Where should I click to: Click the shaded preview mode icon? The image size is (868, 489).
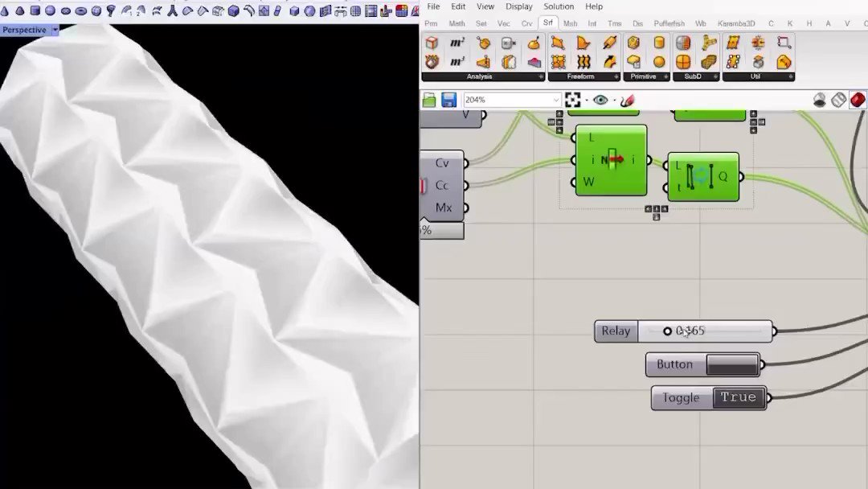[x=820, y=99]
